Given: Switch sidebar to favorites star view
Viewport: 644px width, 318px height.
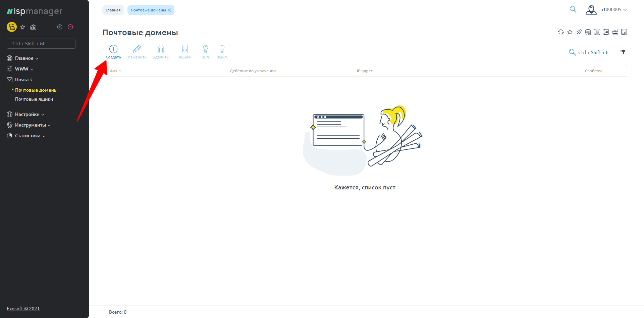Looking at the screenshot, I should click(23, 27).
